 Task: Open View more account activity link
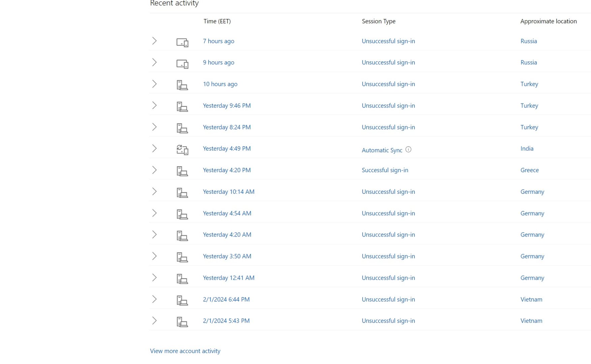pyautogui.click(x=185, y=351)
